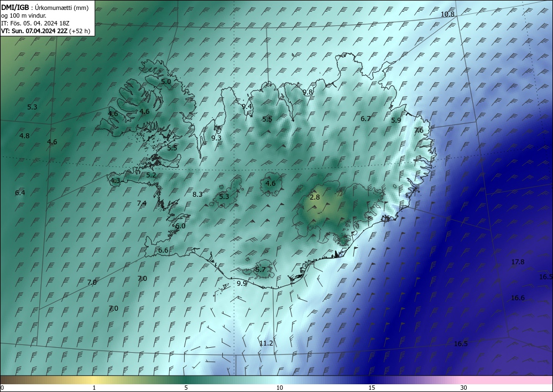The image size is (553, 392).
Task: Click the 4.3 value on the map
Action: coord(115,181)
